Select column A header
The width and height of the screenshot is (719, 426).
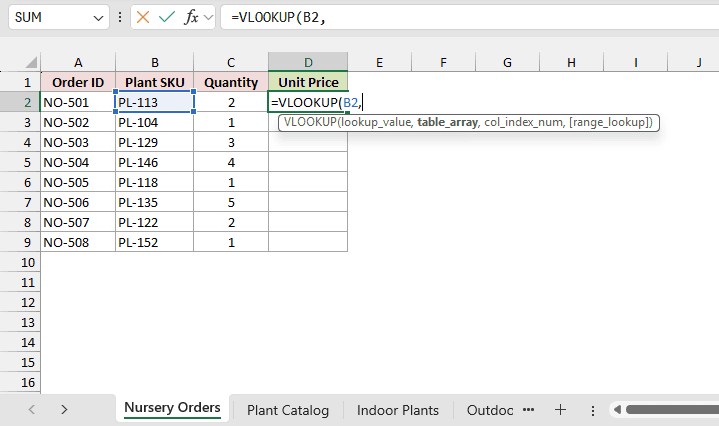click(x=78, y=62)
